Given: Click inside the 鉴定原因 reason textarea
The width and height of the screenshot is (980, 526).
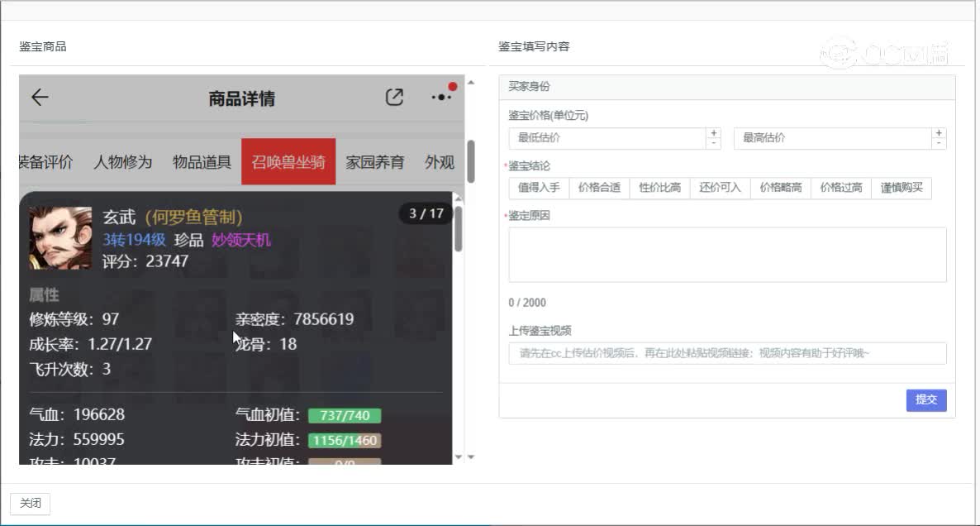Looking at the screenshot, I should [726, 254].
